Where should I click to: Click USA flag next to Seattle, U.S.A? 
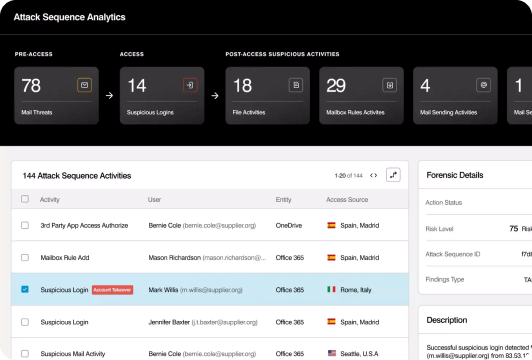tap(332, 353)
